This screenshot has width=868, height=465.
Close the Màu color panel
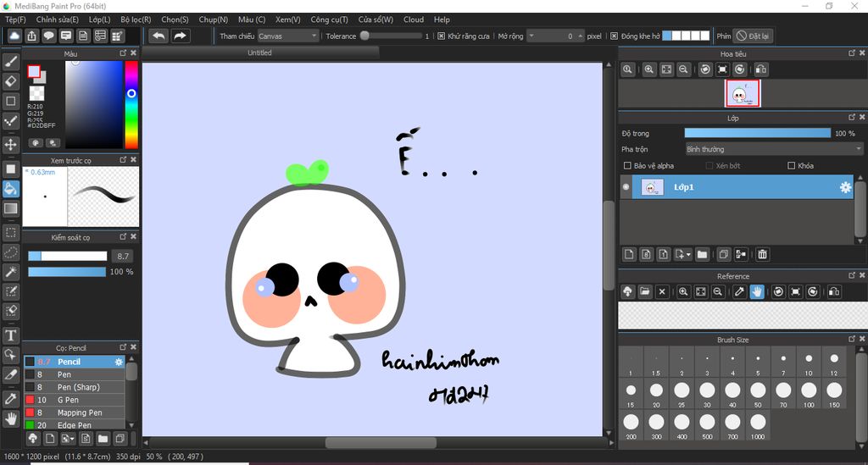point(133,53)
